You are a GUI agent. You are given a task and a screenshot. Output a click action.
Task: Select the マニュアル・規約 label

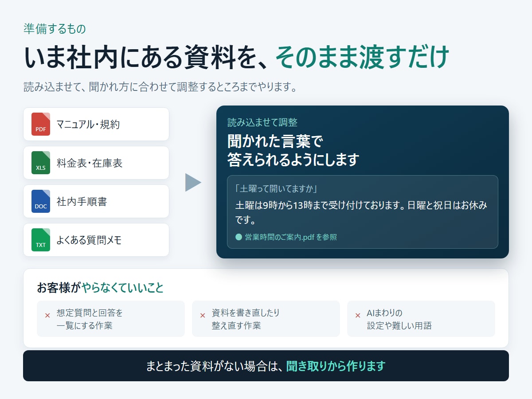88,125
